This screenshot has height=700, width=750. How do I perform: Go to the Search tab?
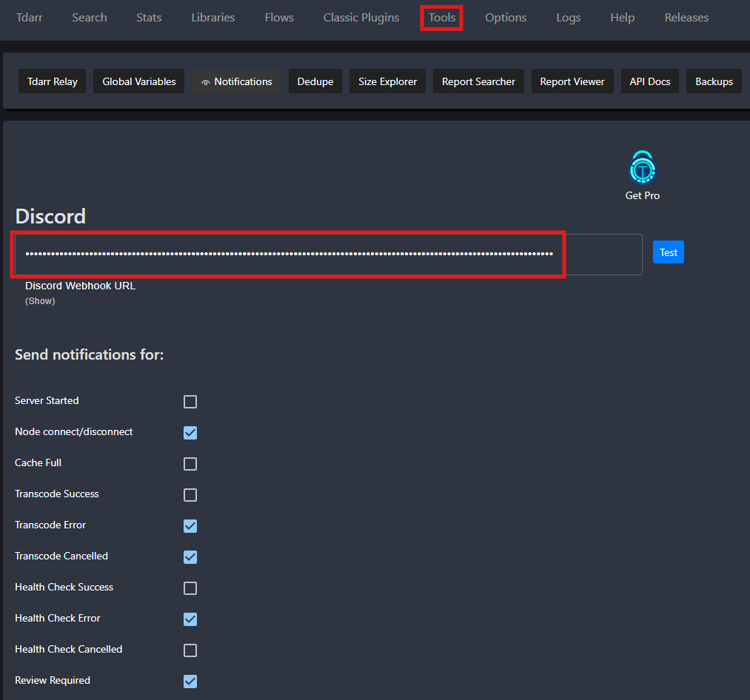point(90,18)
